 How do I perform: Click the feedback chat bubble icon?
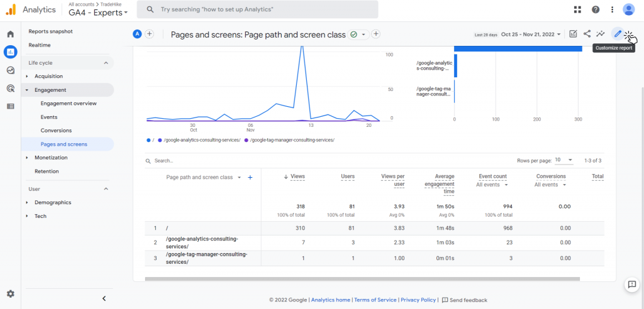click(x=631, y=285)
